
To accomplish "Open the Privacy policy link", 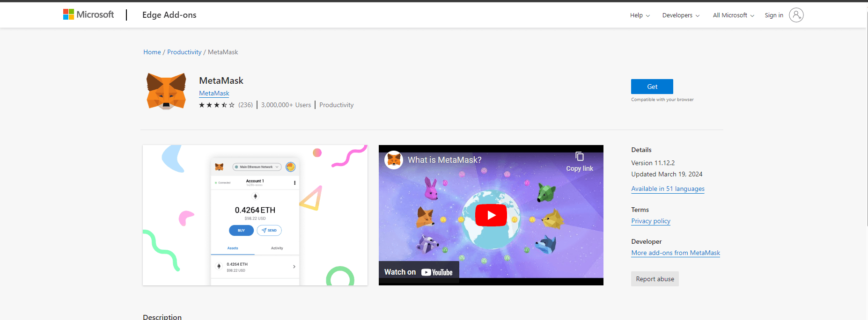I will (651, 221).
